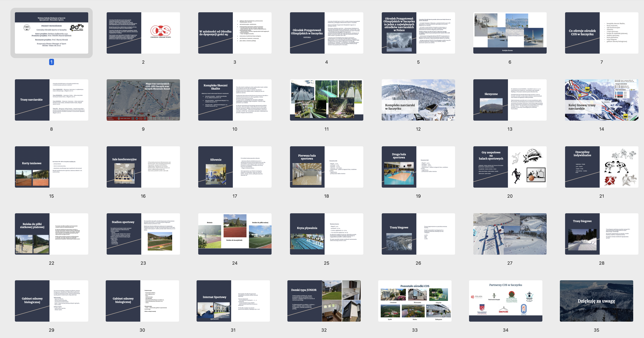Viewport: 644px width, 338px height.
Task: Select slide 32 Domki typu JUNIOR
Action: [x=324, y=301]
